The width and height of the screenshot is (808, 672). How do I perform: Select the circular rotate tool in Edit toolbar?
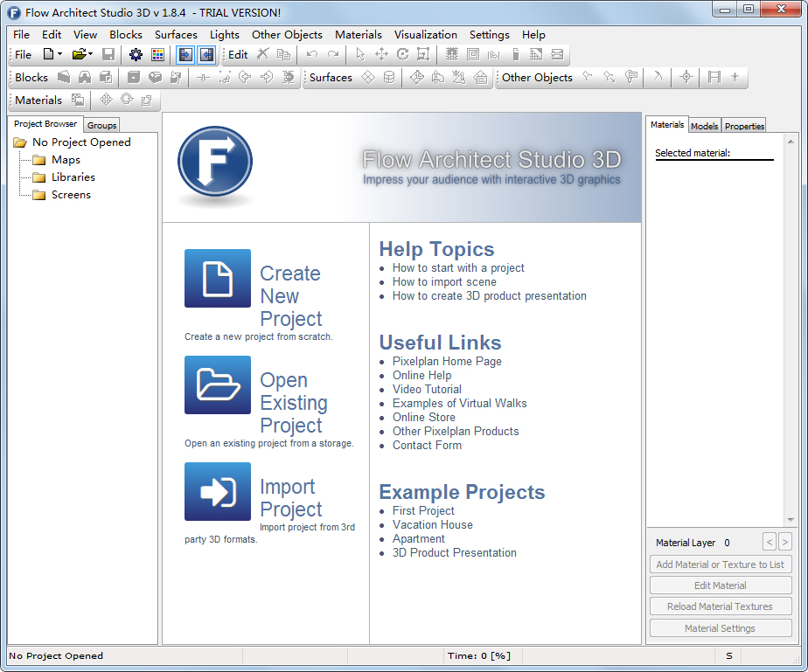[x=402, y=54]
